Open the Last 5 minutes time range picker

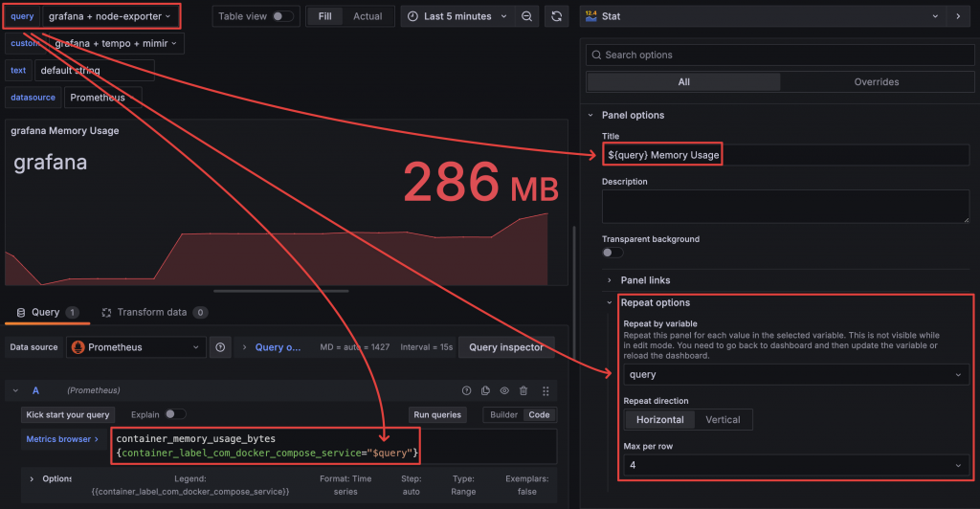458,16
